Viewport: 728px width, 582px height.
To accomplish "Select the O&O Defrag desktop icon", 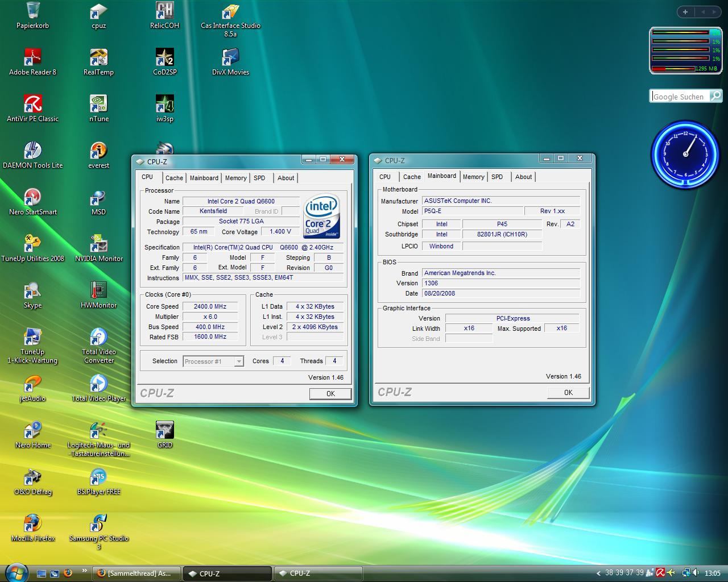I will point(32,481).
